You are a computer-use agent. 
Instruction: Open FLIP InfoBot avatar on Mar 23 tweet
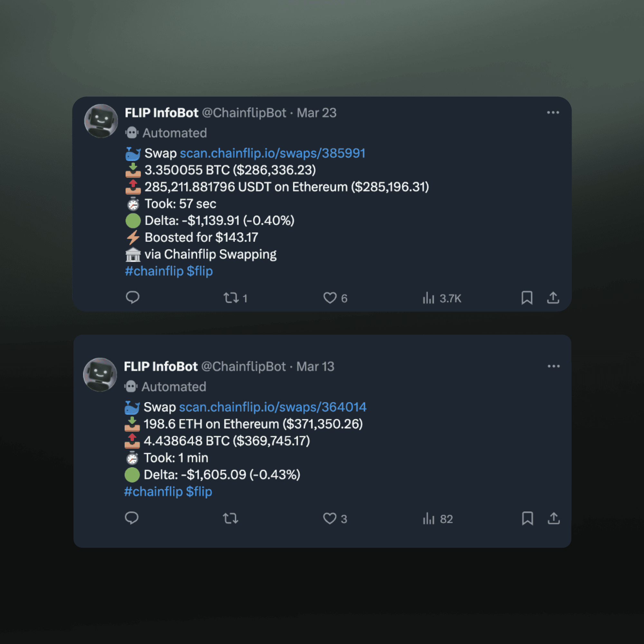click(x=101, y=121)
